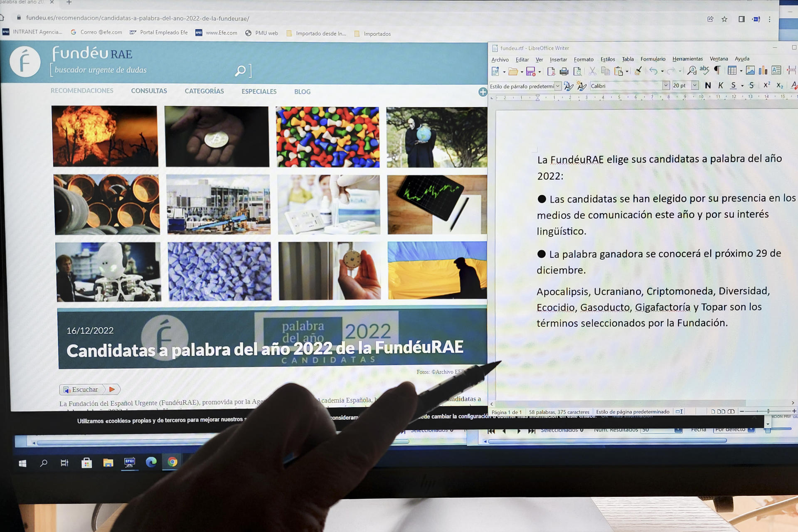Click the Insert Chart icon
798x532 pixels.
[763, 71]
